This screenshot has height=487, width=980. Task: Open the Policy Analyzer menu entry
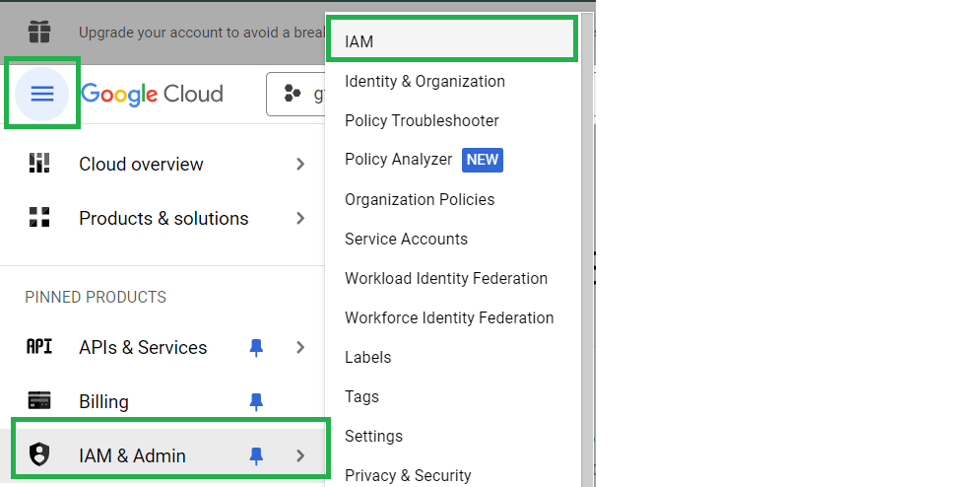(x=398, y=160)
